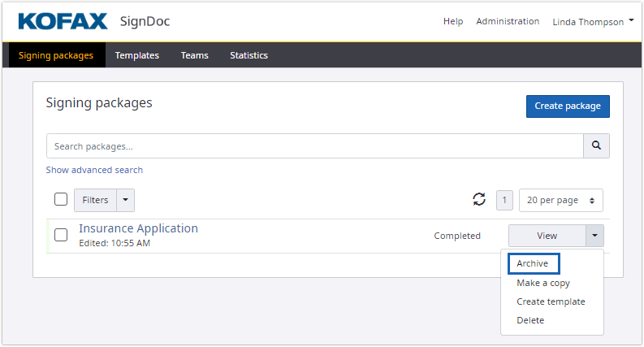Choose Archive from the dropdown menu
The width and height of the screenshot is (644, 347).
point(533,264)
